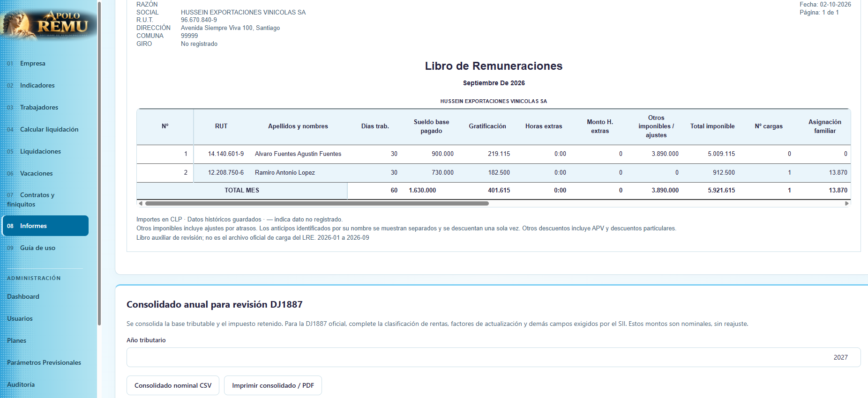Click the Libro de Remuneraciones title

[x=494, y=66]
